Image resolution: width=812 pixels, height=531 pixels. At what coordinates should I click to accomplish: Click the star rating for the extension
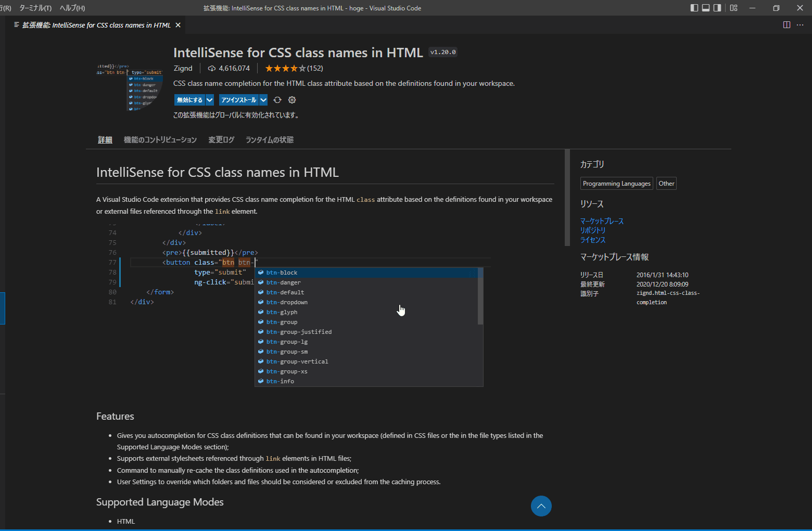285,68
